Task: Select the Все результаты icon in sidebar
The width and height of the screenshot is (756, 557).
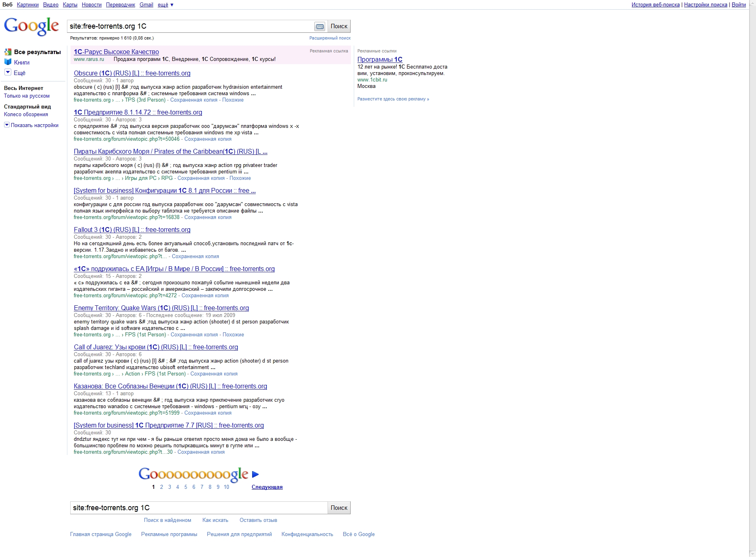Action: (8, 52)
